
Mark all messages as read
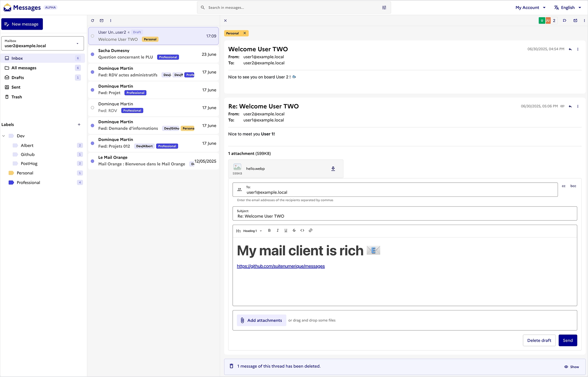coord(102,21)
